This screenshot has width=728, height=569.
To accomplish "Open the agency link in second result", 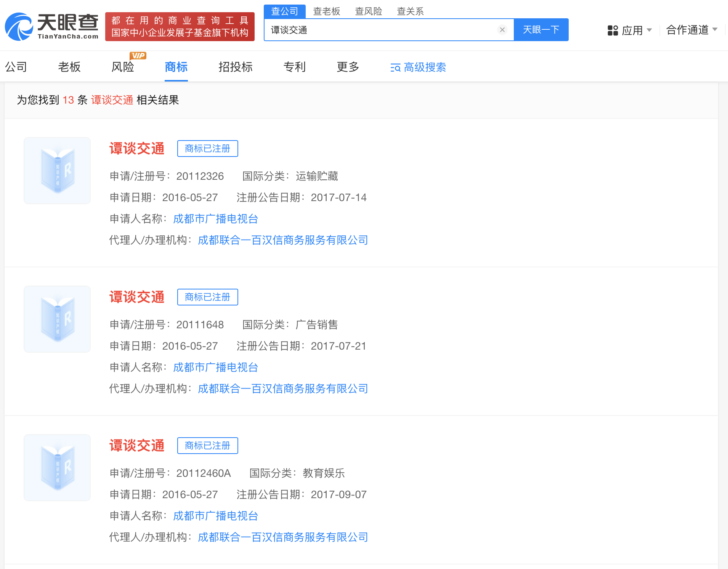I will coord(283,388).
